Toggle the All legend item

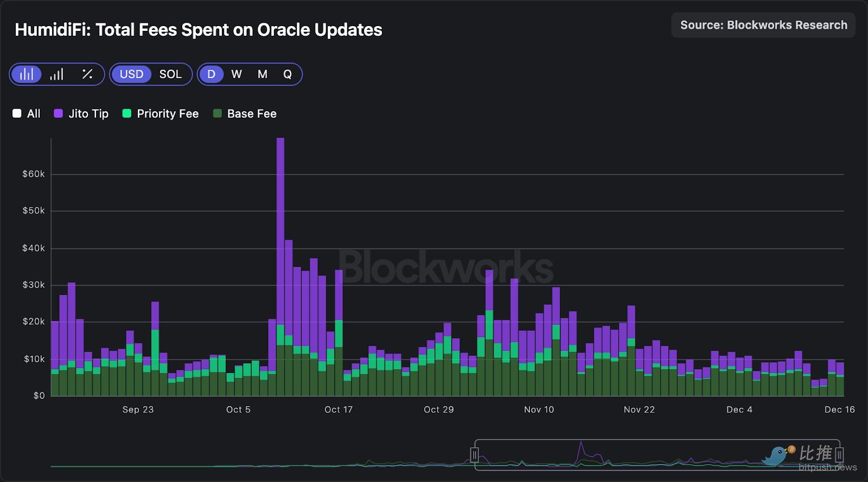[27, 114]
